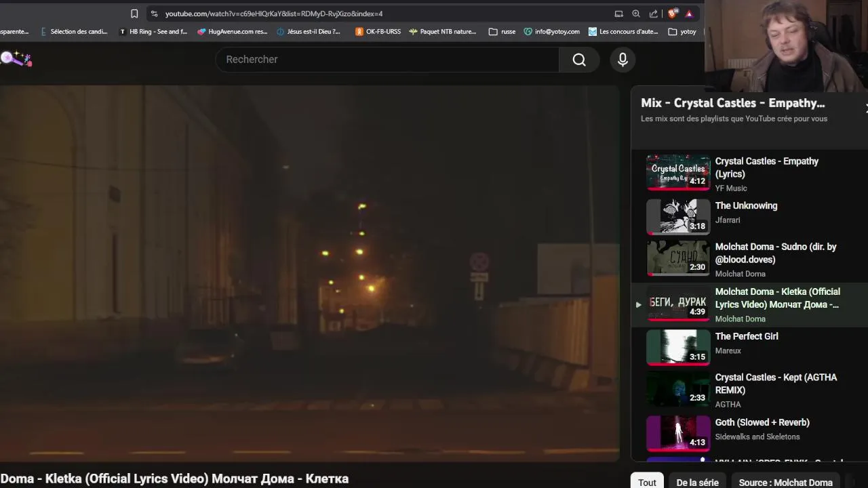Viewport: 868px width, 488px height.
Task: Open 'The Perfect Girl' video thumbnail
Action: 678,348
